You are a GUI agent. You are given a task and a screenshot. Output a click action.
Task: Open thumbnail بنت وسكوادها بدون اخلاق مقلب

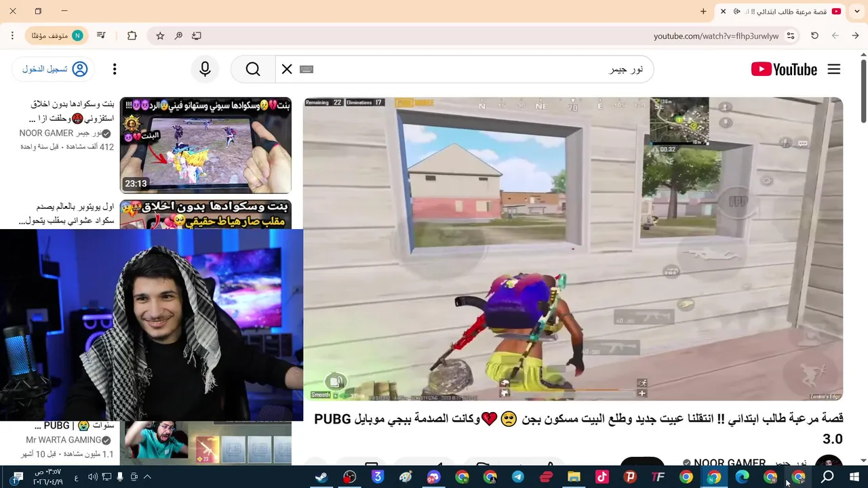point(205,213)
